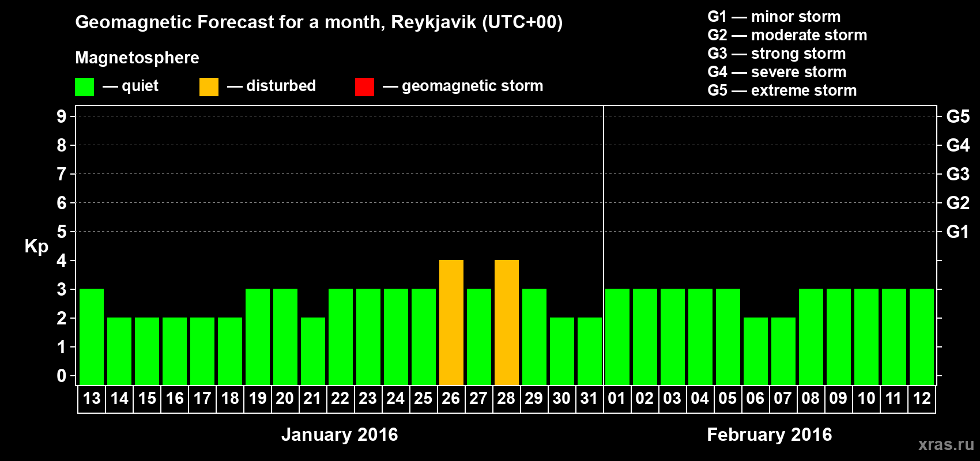Click the green bar for January 31
The width and height of the screenshot is (980, 461).
click(590, 351)
